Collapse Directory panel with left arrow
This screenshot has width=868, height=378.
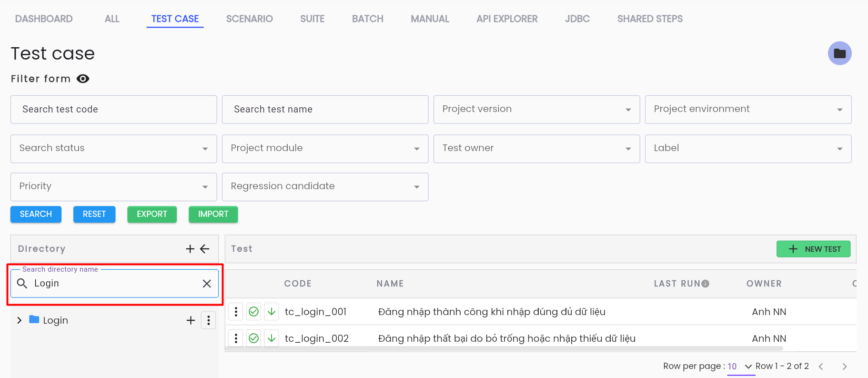click(205, 249)
